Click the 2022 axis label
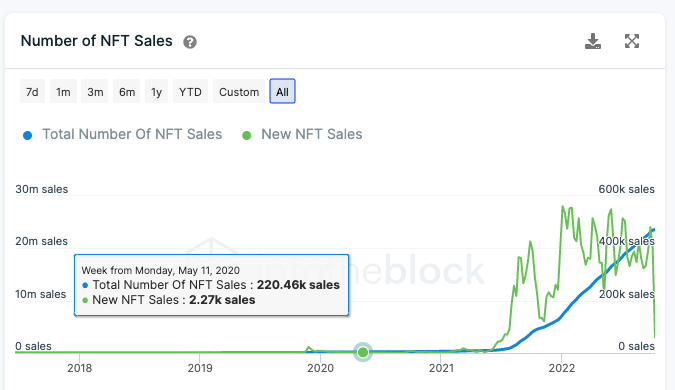The height and width of the screenshot is (390, 675). click(562, 368)
